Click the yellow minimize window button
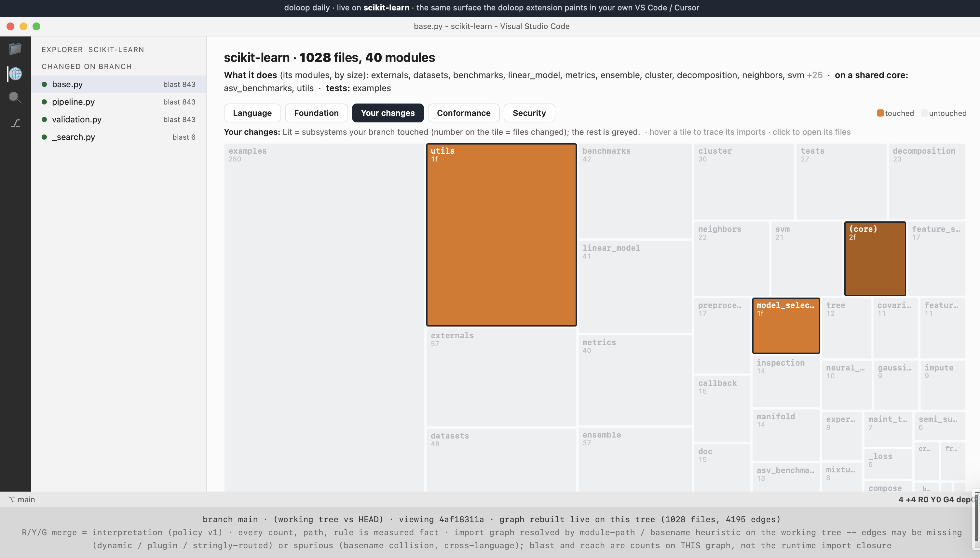The width and height of the screenshot is (980, 558). tap(23, 26)
